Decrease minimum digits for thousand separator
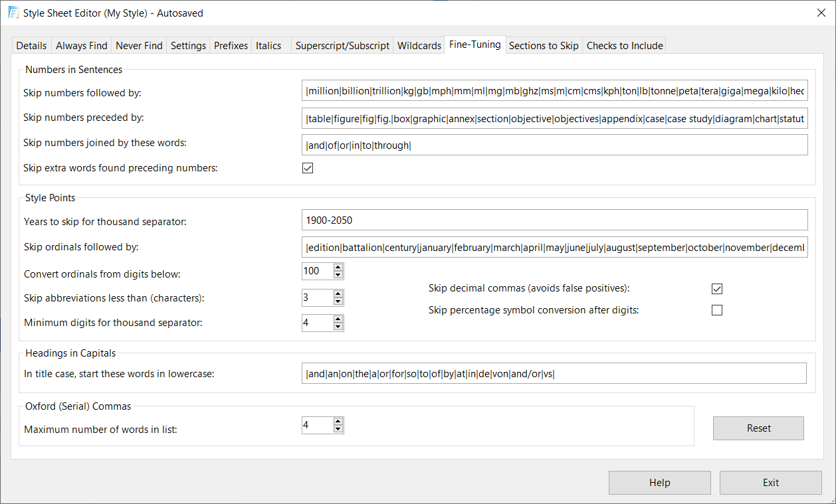 click(x=338, y=327)
